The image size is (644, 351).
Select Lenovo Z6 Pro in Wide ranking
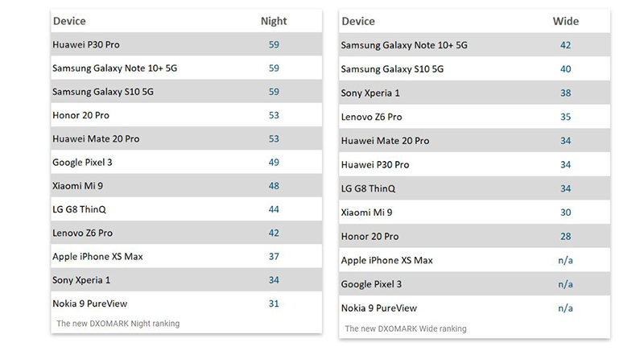pos(371,117)
